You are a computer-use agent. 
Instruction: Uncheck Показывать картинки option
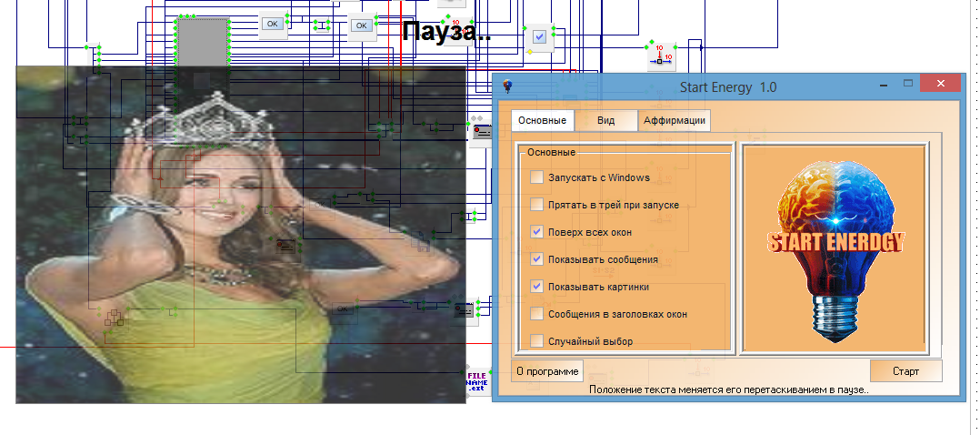coord(537,287)
